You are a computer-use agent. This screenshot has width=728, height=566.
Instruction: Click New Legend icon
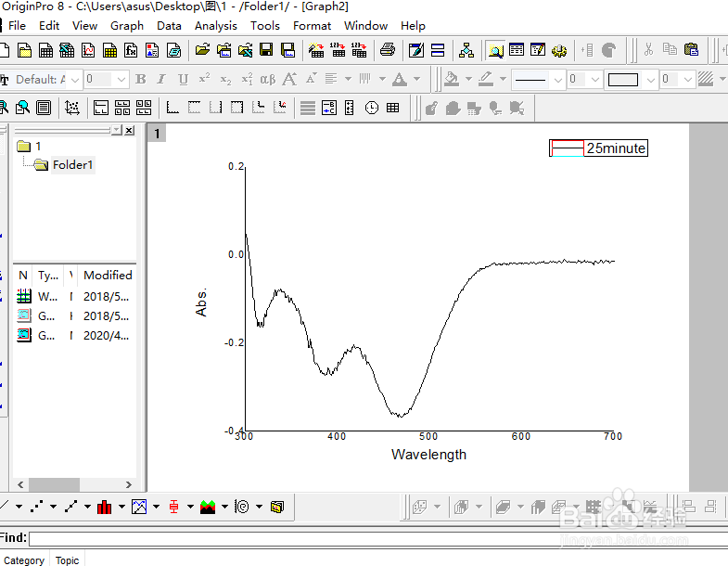click(328, 108)
